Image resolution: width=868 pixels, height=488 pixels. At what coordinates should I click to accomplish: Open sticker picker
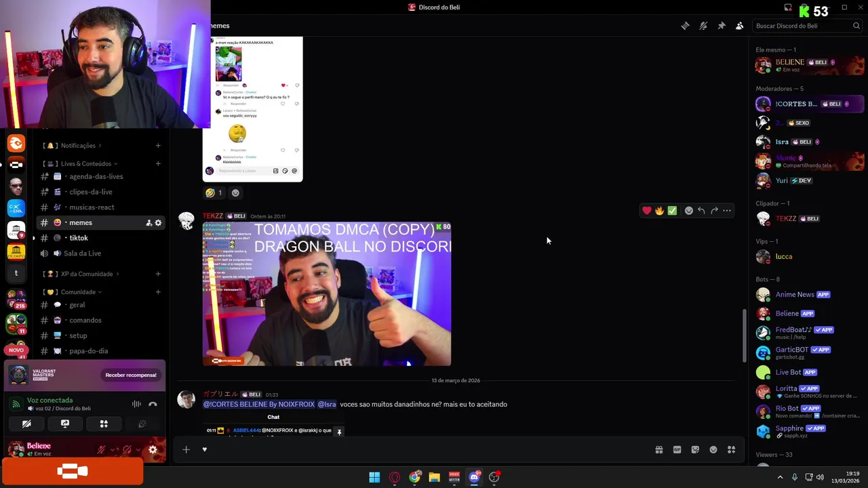695,450
